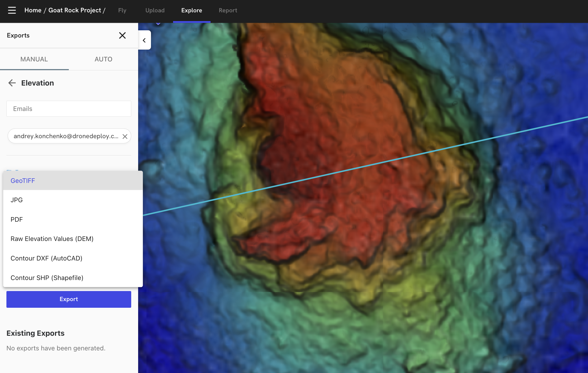This screenshot has height=373, width=588.
Task: Go to the Report tab
Action: tap(228, 11)
